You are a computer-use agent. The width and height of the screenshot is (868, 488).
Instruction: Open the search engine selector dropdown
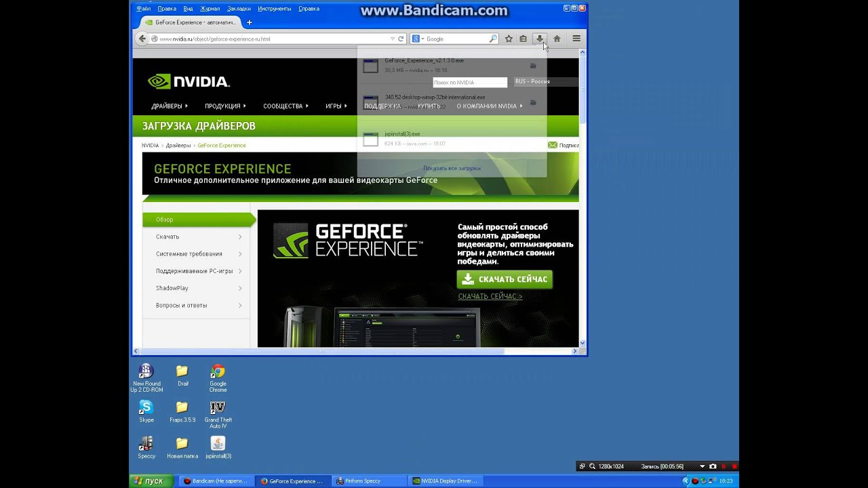[x=417, y=39]
